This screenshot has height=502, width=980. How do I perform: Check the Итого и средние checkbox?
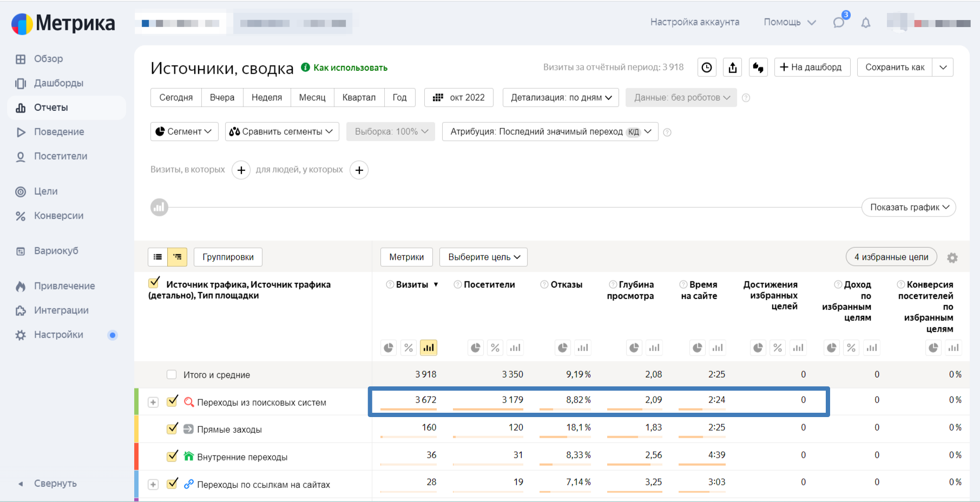[172, 375]
